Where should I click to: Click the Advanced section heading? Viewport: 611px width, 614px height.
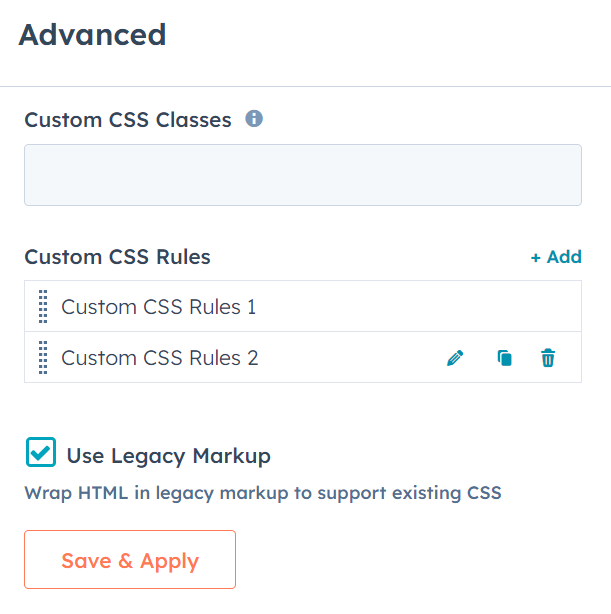click(x=92, y=35)
